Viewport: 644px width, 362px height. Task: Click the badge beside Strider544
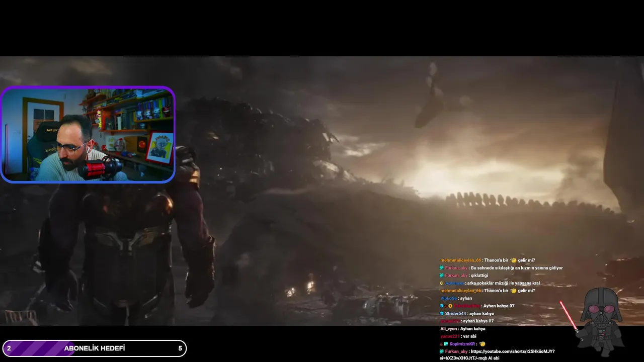pos(442,313)
